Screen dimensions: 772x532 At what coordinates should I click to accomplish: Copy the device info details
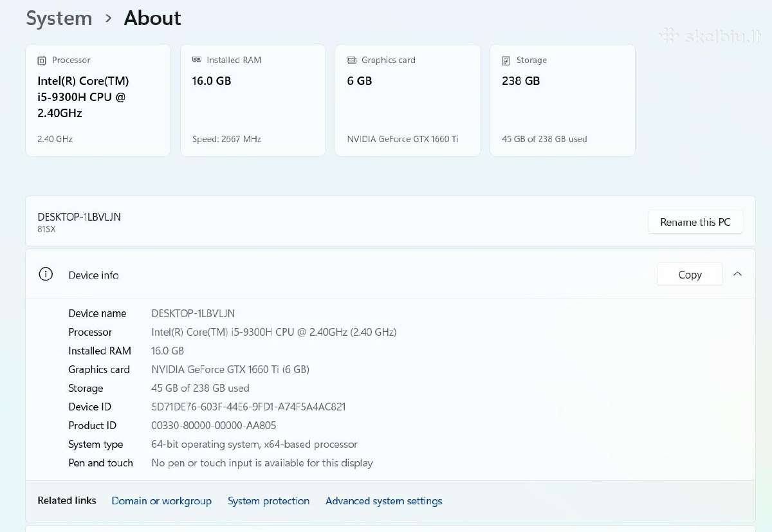tap(690, 275)
